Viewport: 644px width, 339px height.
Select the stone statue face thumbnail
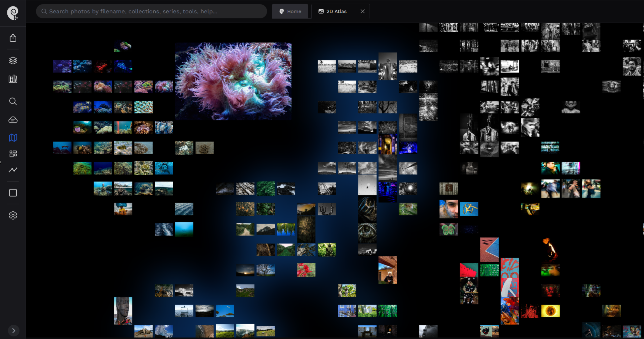(123, 311)
